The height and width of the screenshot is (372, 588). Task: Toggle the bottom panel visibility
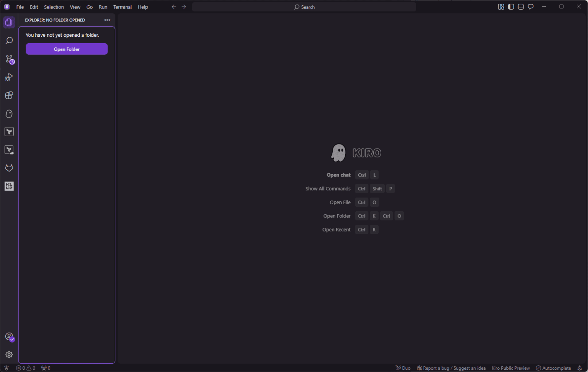click(521, 7)
